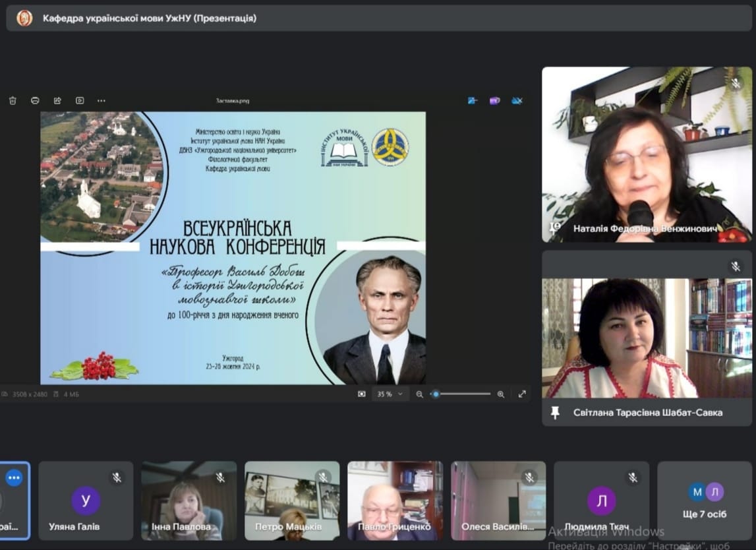Click the zoom in magnifier icon
The height and width of the screenshot is (550, 756).
tap(500, 394)
